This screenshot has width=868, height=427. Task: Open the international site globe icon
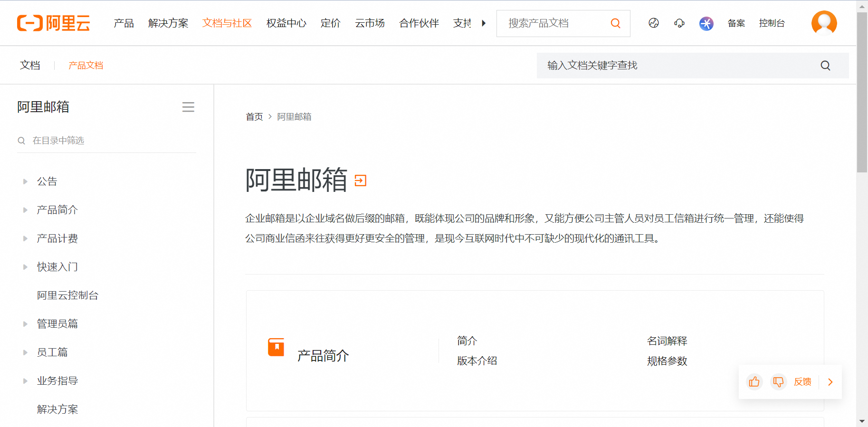click(x=654, y=23)
